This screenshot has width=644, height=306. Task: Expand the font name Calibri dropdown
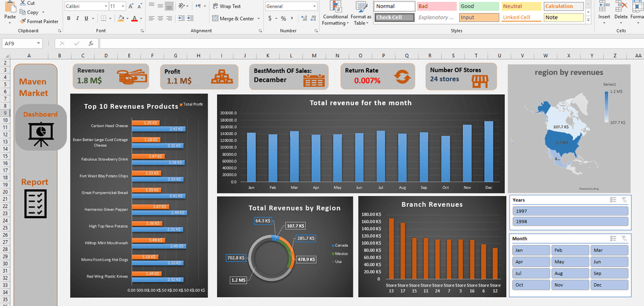(x=106, y=6)
